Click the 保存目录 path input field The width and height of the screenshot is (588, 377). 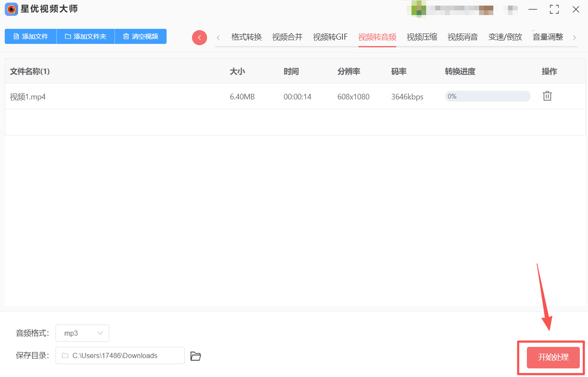click(x=120, y=355)
